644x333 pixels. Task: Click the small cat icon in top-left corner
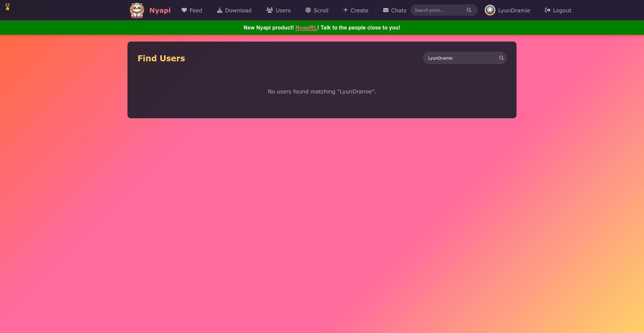click(x=8, y=7)
